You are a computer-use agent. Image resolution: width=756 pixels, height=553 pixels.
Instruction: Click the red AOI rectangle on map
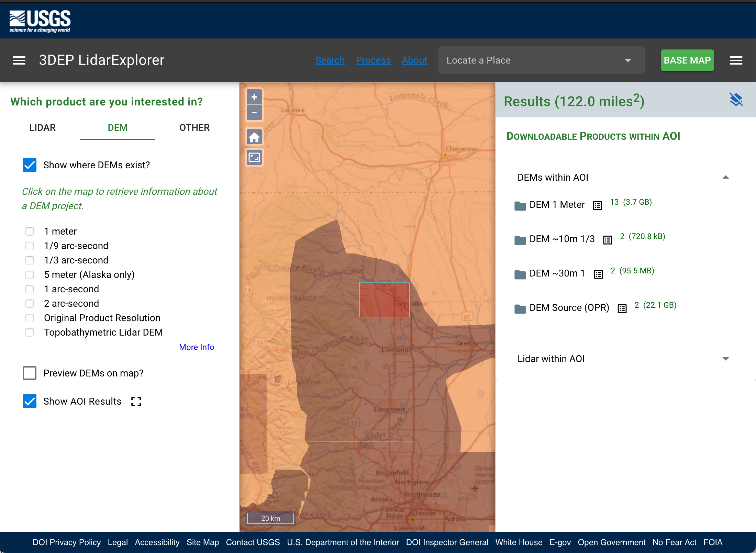[384, 300]
